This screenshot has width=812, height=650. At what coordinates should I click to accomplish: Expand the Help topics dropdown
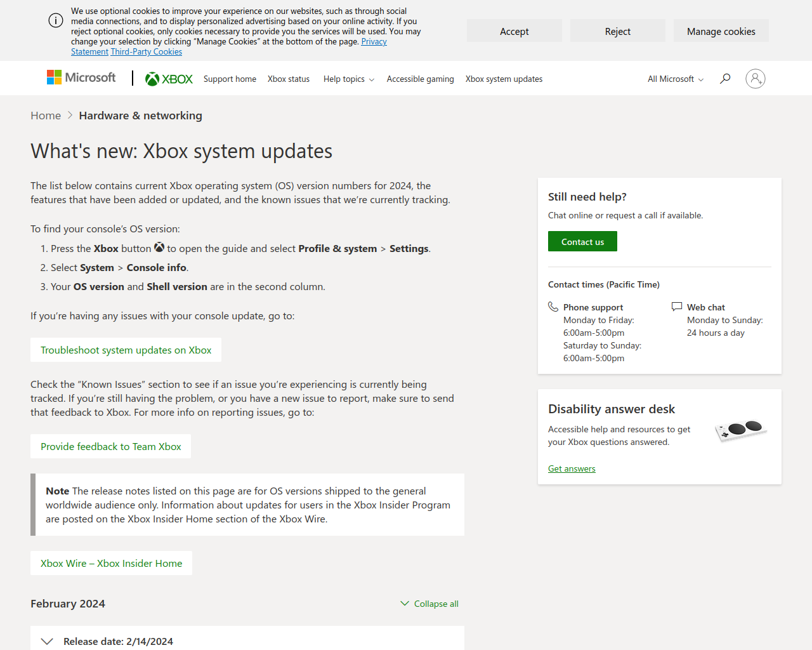(349, 79)
